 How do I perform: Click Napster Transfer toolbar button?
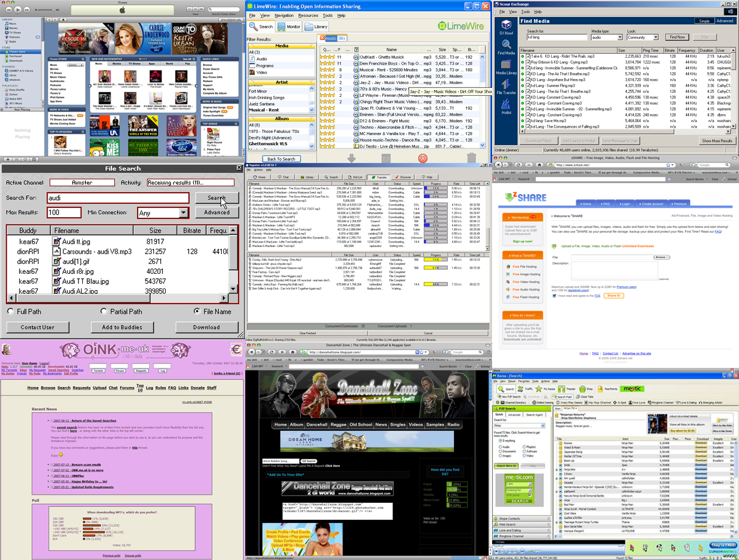coord(380,177)
